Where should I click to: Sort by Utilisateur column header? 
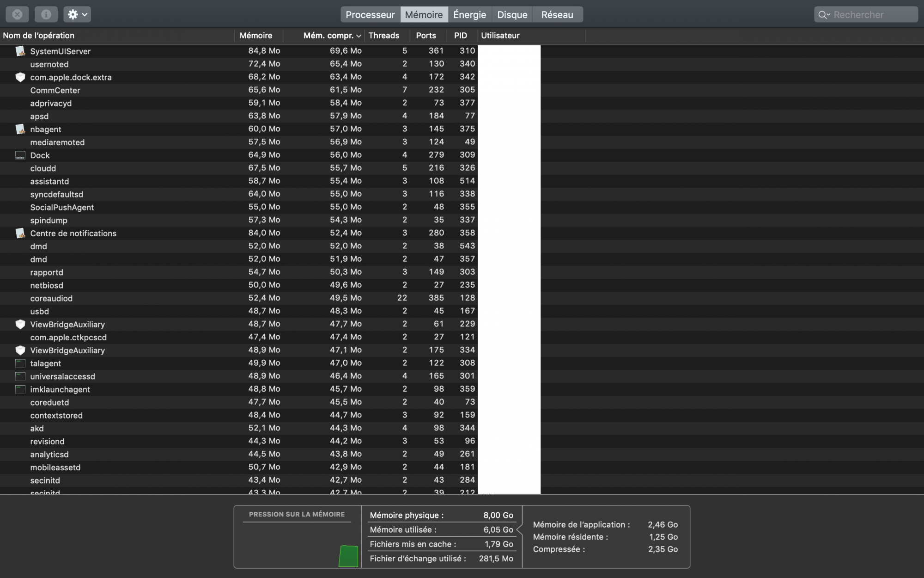tap(531, 36)
